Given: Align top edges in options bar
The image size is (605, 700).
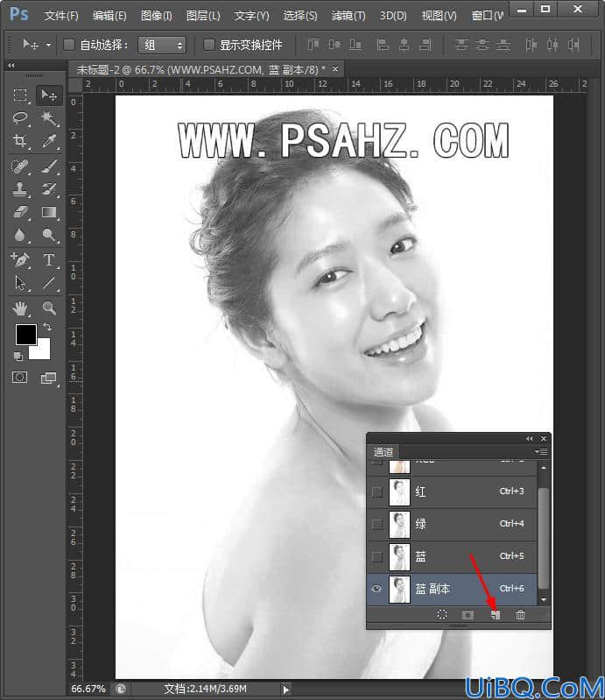Looking at the screenshot, I should tap(313, 44).
